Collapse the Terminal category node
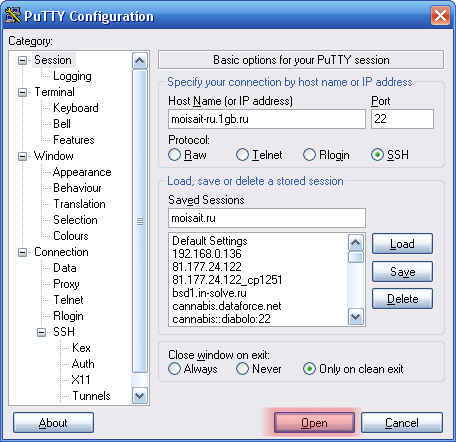 click(x=22, y=92)
